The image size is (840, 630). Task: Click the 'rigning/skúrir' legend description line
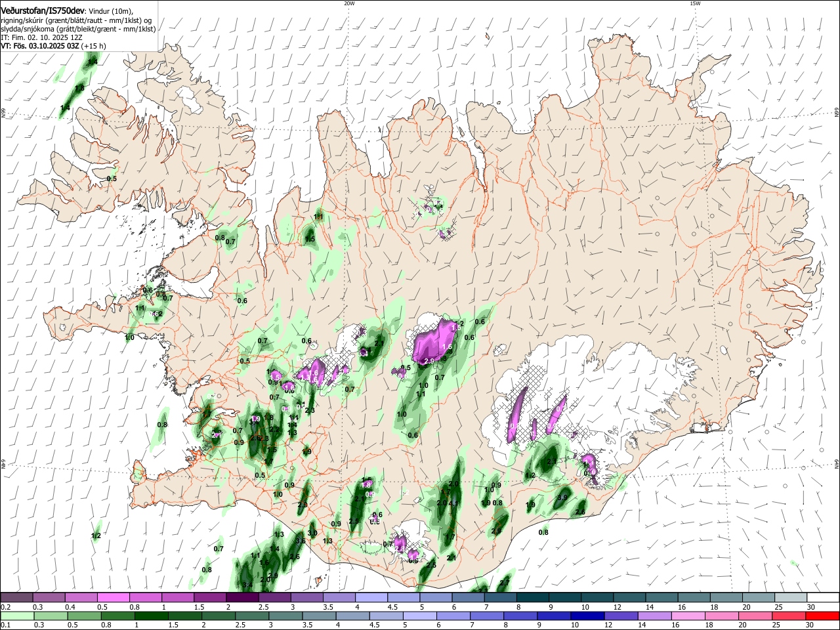(x=76, y=20)
